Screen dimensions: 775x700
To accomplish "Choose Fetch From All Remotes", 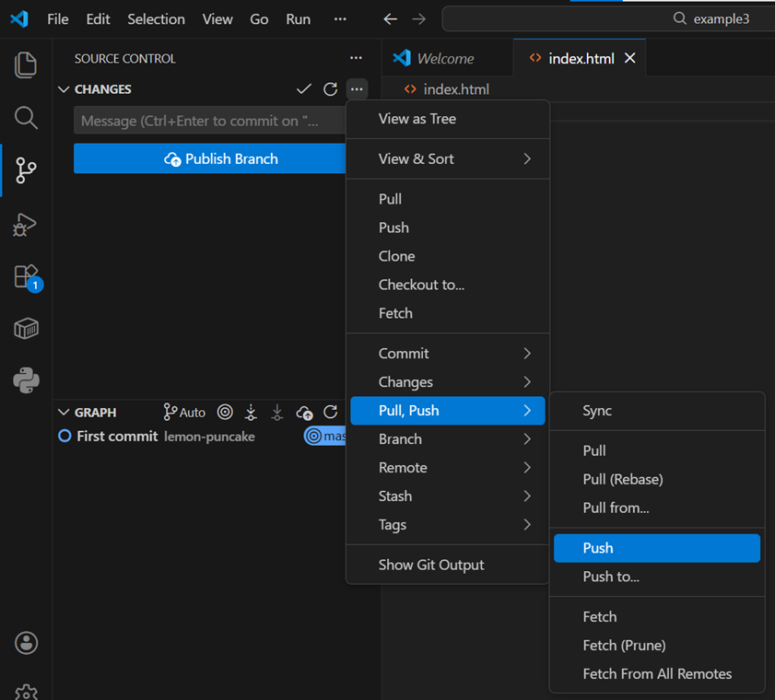I will 657,673.
